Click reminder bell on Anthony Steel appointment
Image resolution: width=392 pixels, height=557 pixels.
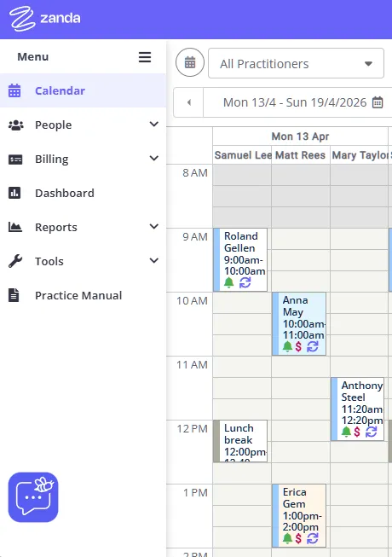click(346, 432)
